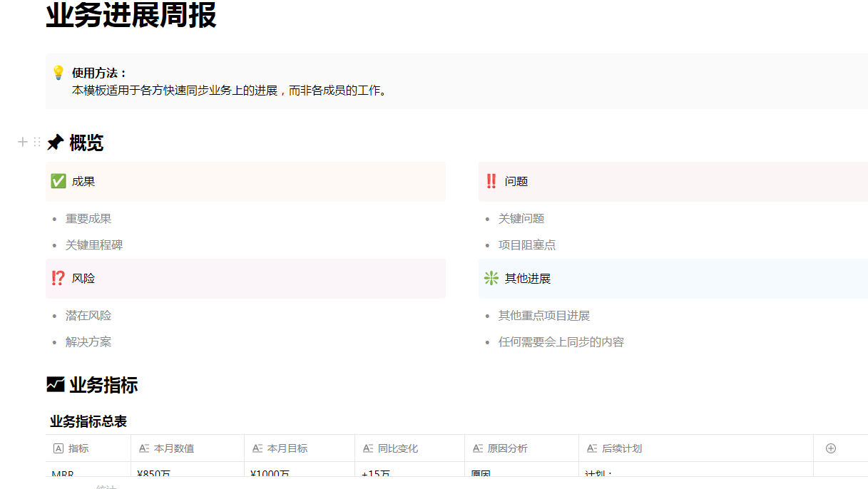868x489 pixels.
Task: Click the exclamation question icon by 风险
Action: 58,278
